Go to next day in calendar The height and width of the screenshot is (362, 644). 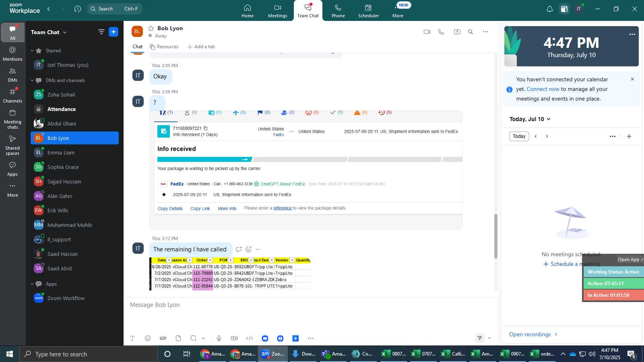click(x=547, y=136)
